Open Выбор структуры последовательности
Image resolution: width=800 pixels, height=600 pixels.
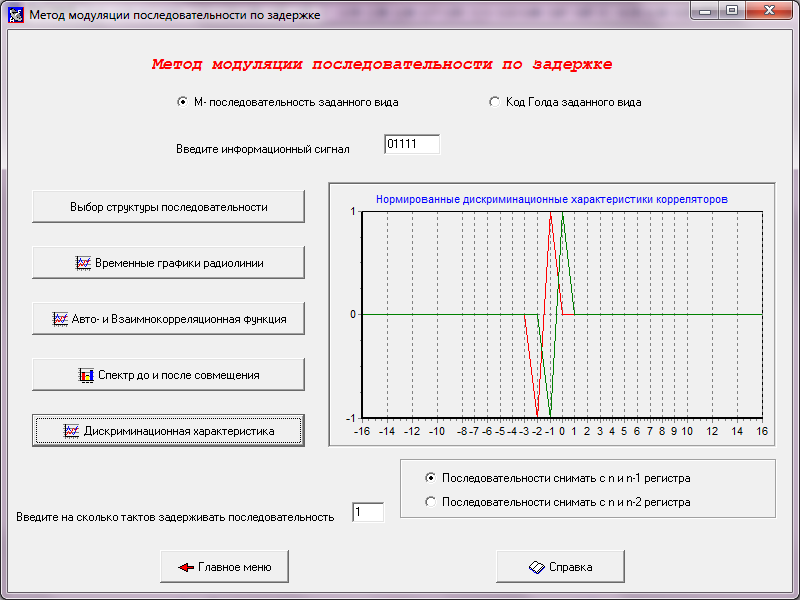coord(168,207)
